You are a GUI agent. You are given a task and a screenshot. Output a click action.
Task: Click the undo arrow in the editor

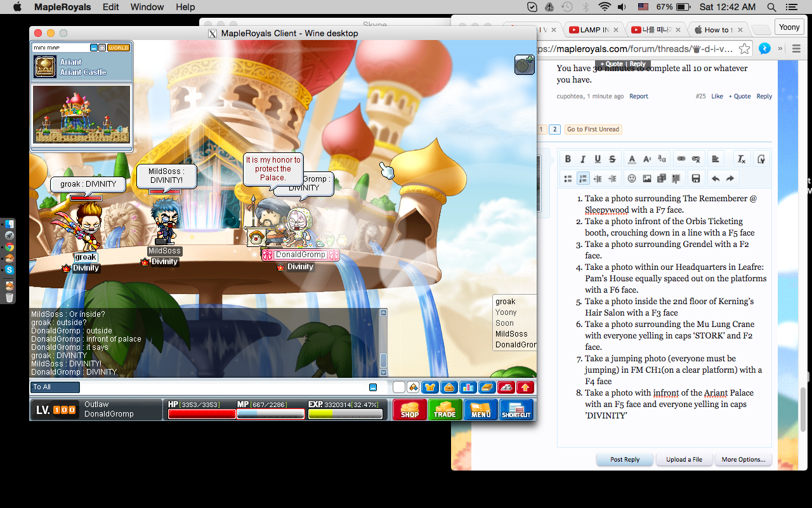[716, 178]
